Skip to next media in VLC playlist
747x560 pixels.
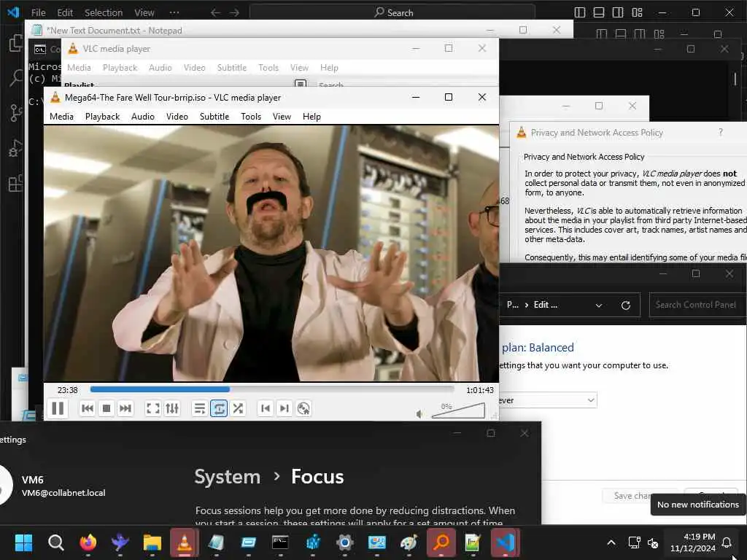click(125, 408)
